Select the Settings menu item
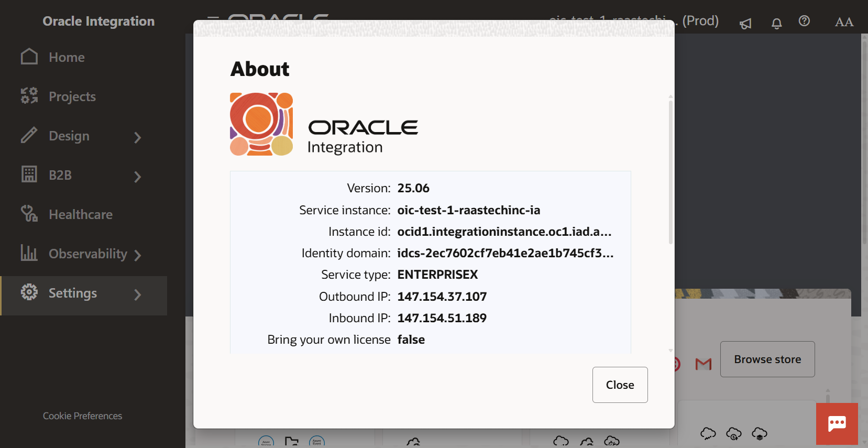 pyautogui.click(x=73, y=293)
